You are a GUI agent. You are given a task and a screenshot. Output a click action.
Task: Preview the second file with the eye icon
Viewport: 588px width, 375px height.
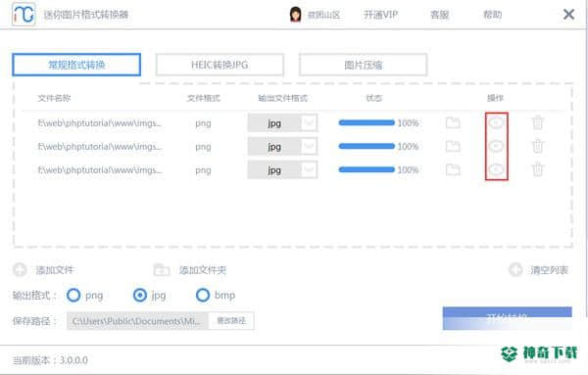496,146
